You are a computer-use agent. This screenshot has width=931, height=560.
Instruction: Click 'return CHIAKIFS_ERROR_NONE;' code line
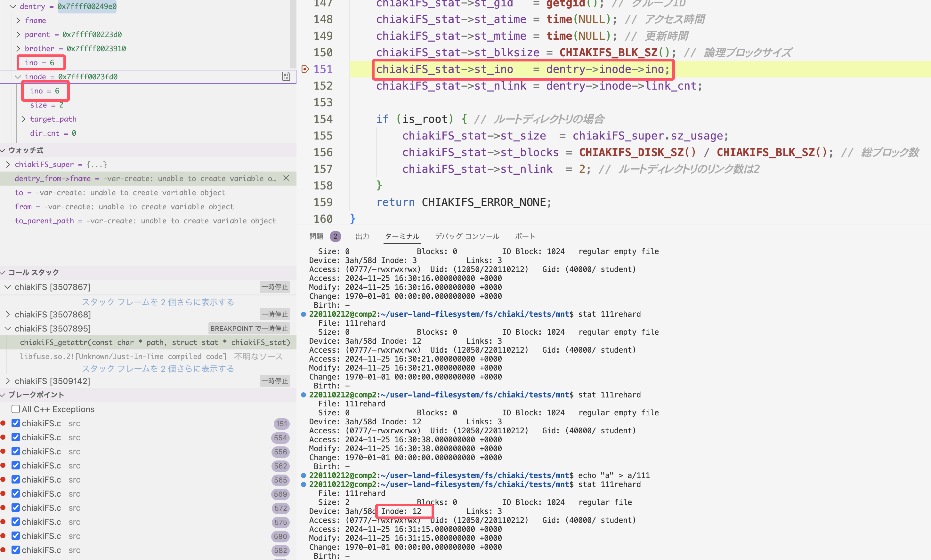(464, 202)
